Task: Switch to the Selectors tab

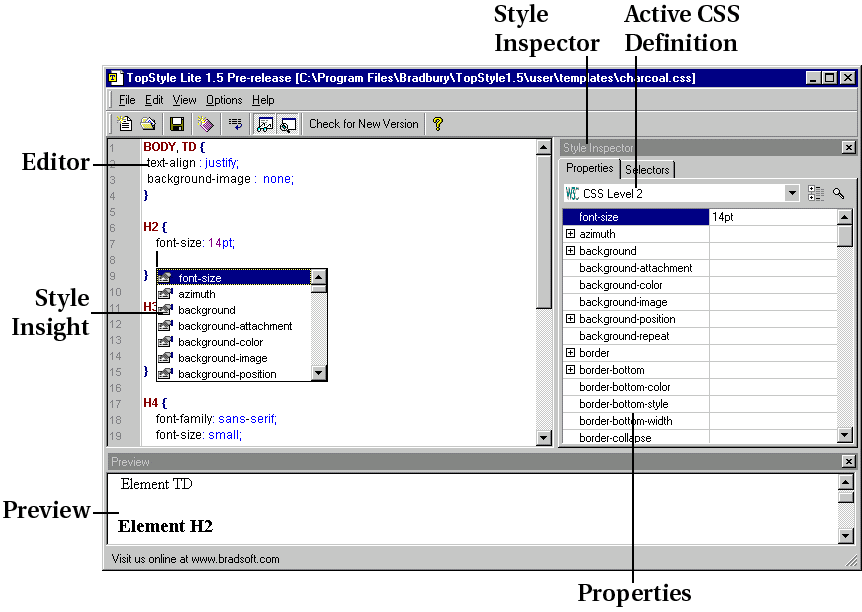Action: coord(647,170)
